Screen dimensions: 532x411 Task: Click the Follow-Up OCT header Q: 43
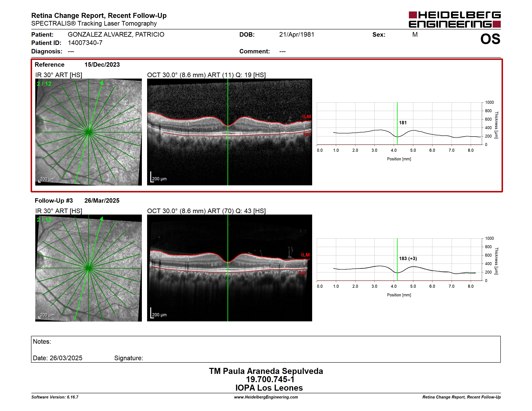(243, 211)
